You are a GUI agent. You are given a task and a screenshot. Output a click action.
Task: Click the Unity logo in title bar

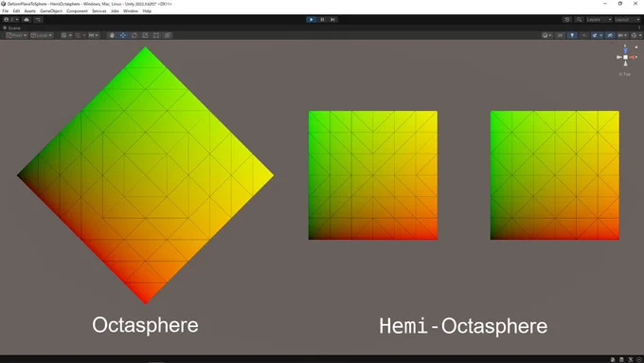pos(3,4)
